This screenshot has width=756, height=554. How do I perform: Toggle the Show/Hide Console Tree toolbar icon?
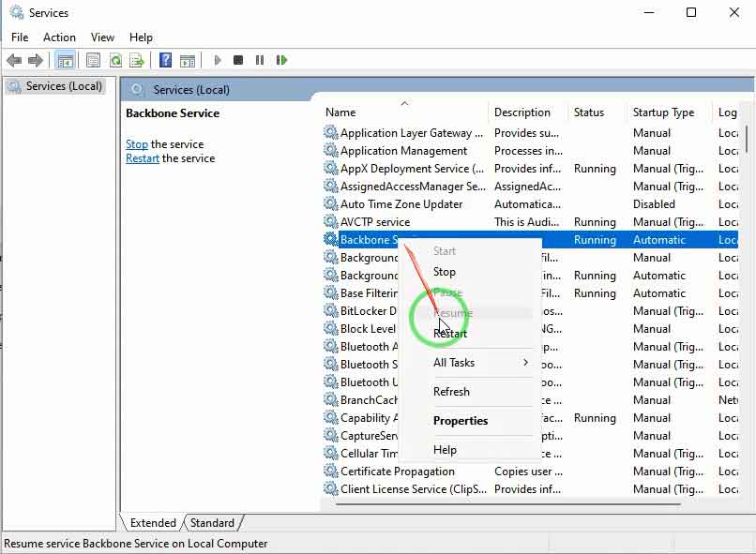[65, 60]
